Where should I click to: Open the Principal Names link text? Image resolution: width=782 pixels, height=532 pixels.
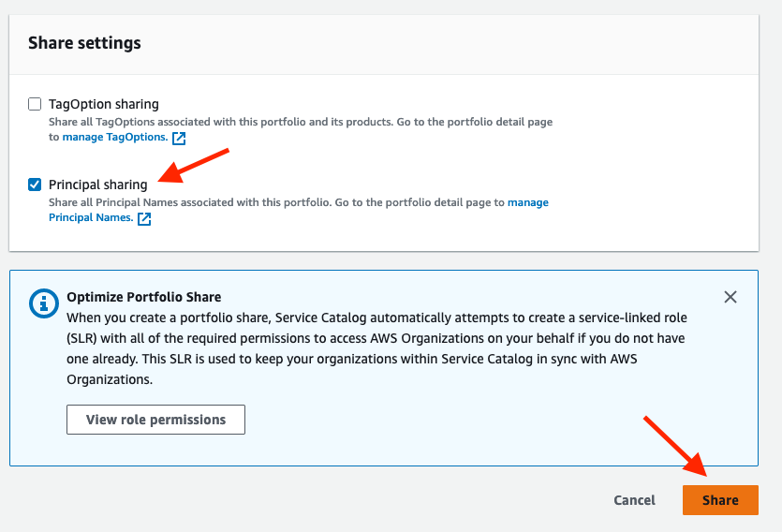click(x=91, y=217)
